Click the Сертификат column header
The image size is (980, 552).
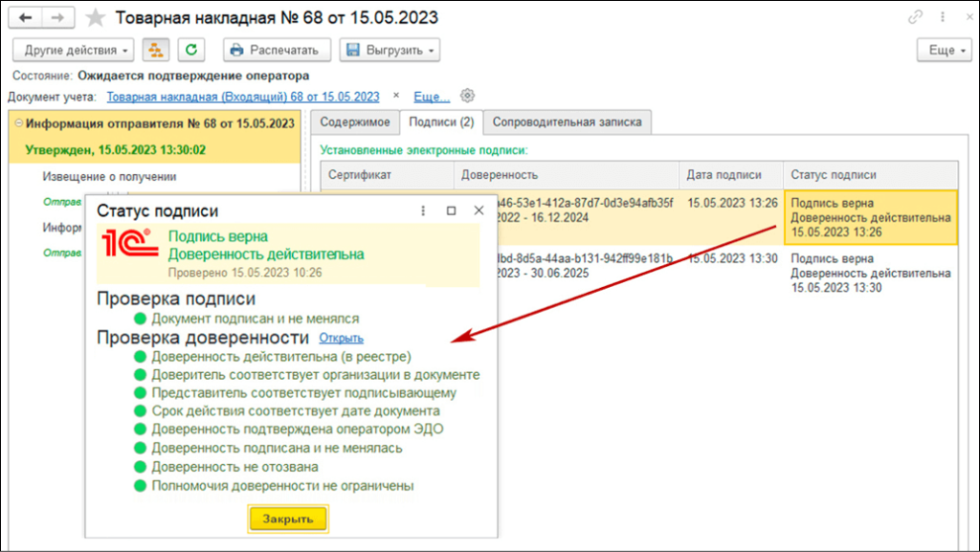pos(388,175)
